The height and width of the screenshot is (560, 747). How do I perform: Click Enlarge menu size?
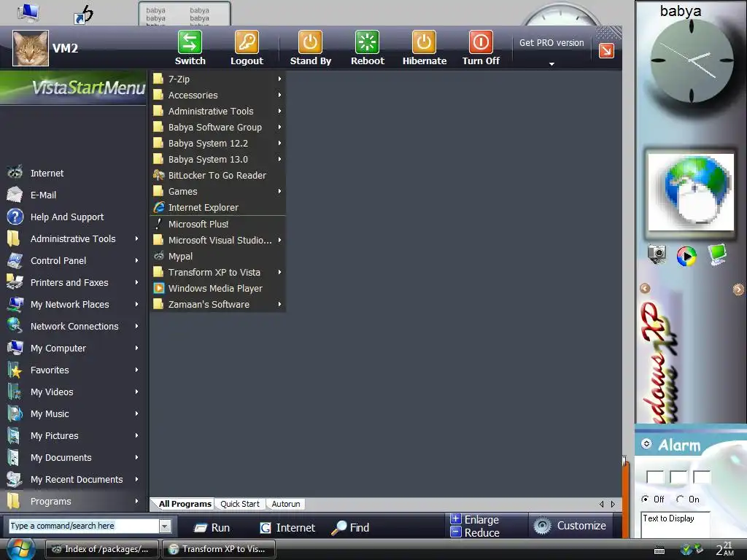[474, 519]
